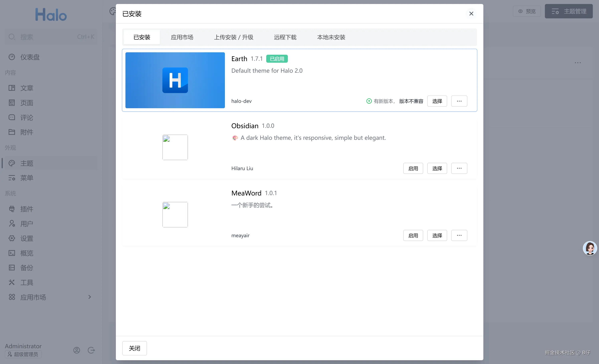
Task: Open 插件 plugins in sidebar
Action: [27, 209]
